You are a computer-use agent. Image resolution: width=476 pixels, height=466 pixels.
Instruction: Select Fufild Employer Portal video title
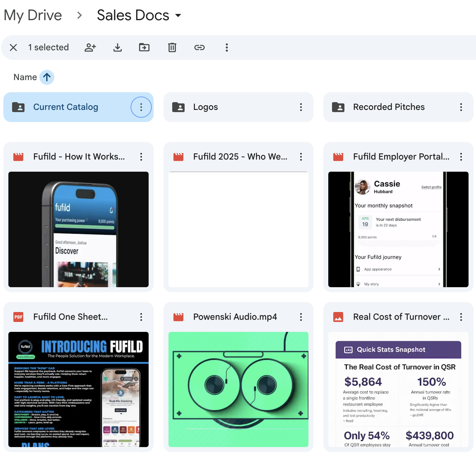click(x=401, y=157)
